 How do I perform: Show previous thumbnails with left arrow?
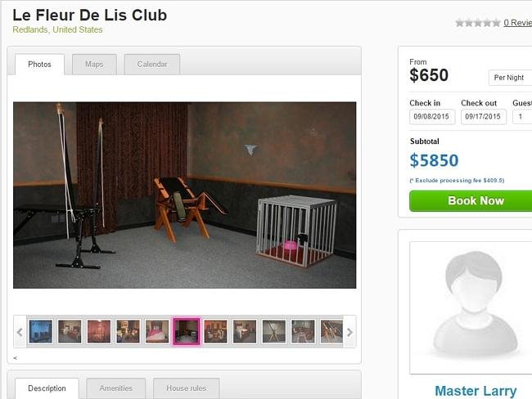pos(20,332)
